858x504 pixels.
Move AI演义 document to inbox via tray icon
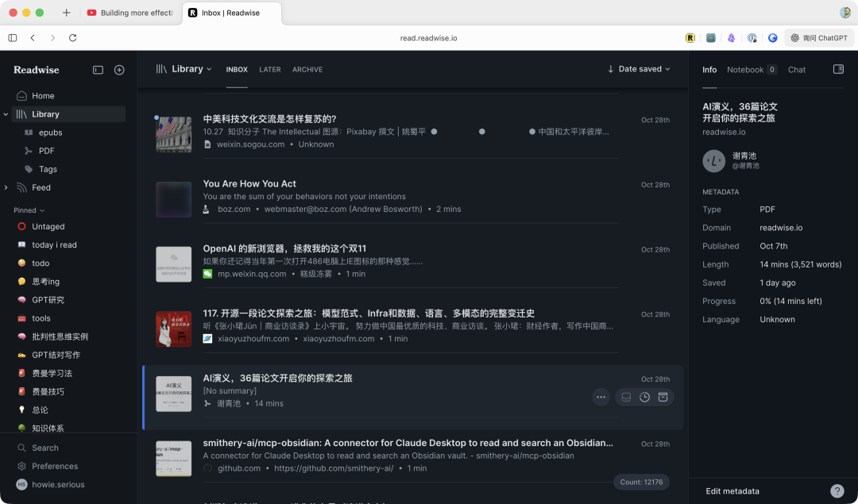(627, 398)
